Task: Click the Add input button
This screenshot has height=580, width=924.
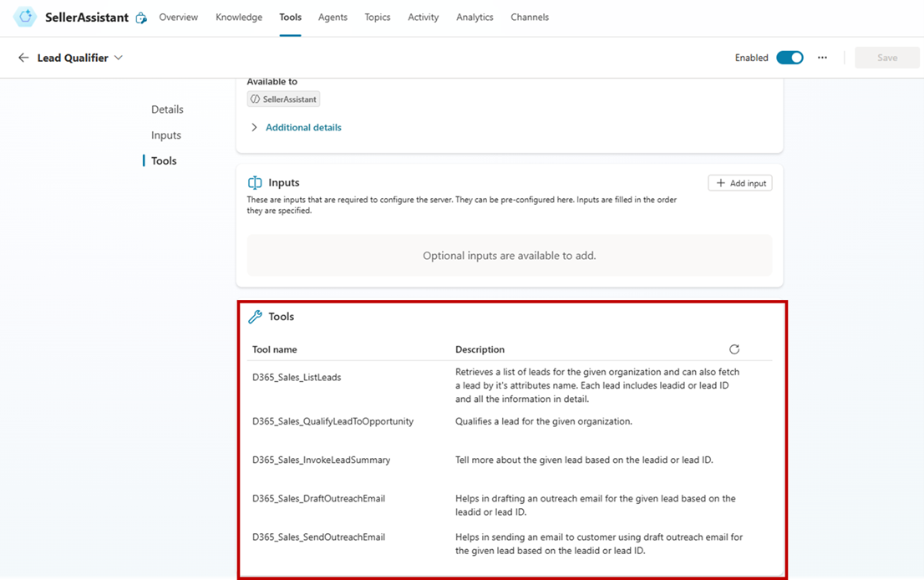Action: [x=740, y=183]
